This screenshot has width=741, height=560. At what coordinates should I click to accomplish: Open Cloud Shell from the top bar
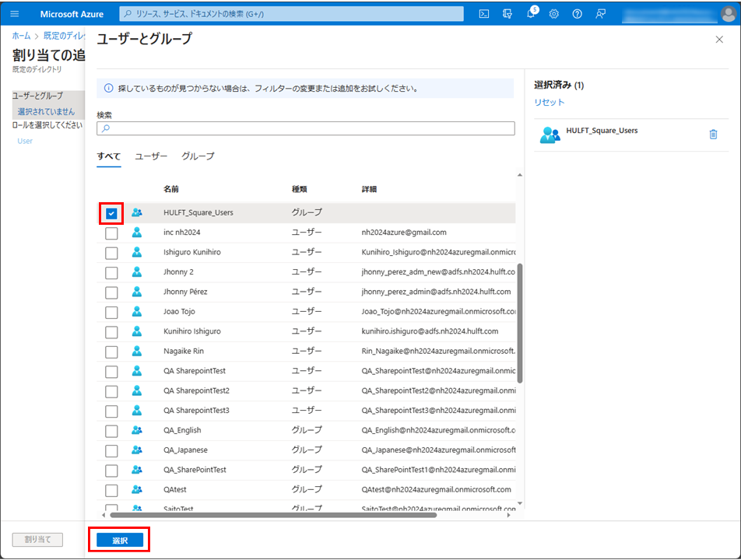(484, 14)
